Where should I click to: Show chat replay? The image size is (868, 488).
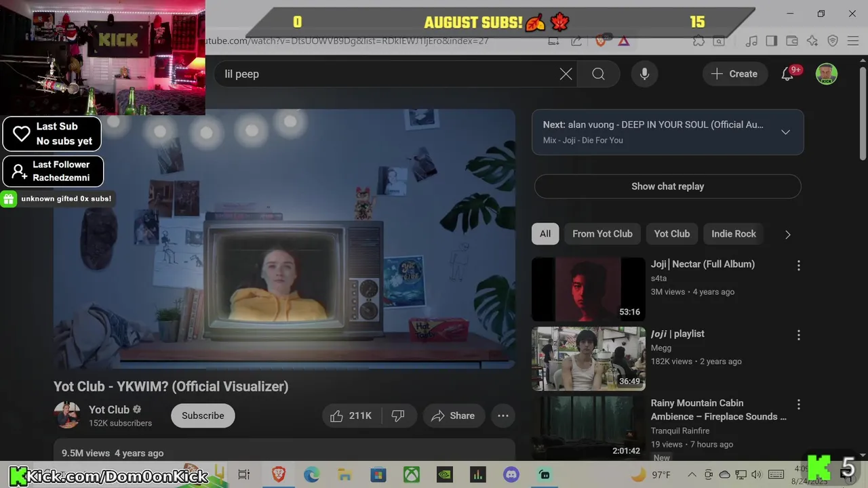(667, 186)
